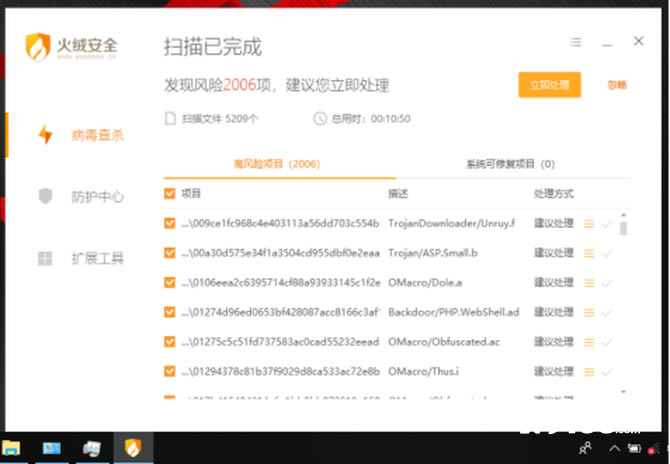Click the Huorong Security shield logo

coord(38,47)
